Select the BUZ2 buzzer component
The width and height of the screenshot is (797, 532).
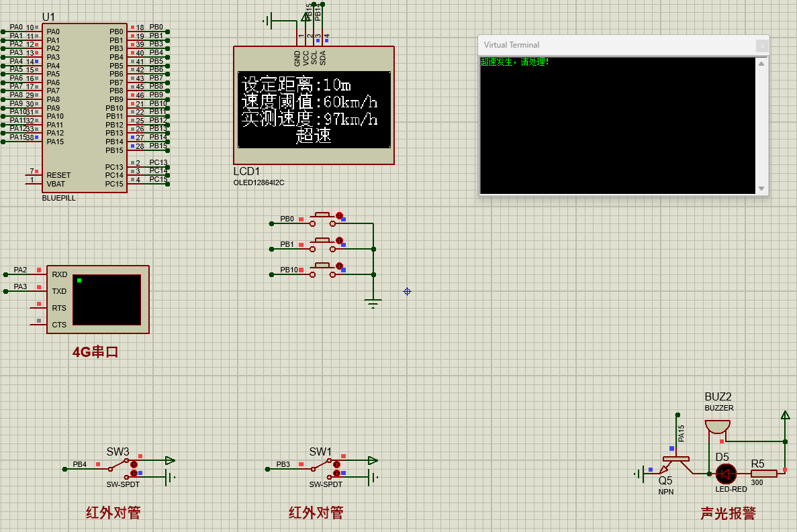(717, 427)
